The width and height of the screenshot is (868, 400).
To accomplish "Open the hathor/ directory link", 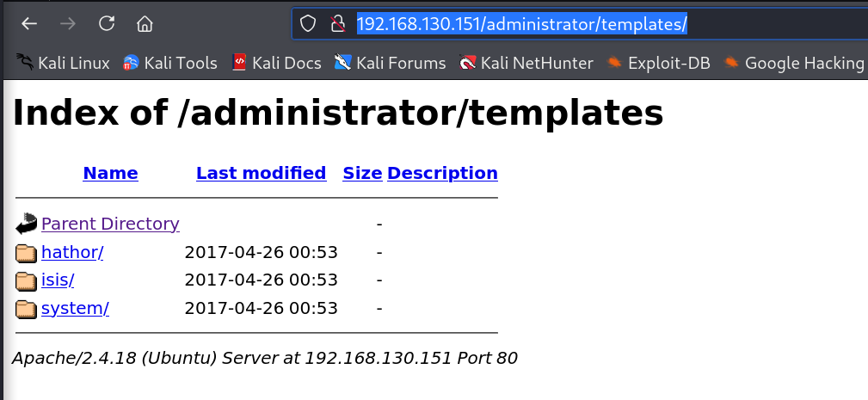I will point(72,252).
